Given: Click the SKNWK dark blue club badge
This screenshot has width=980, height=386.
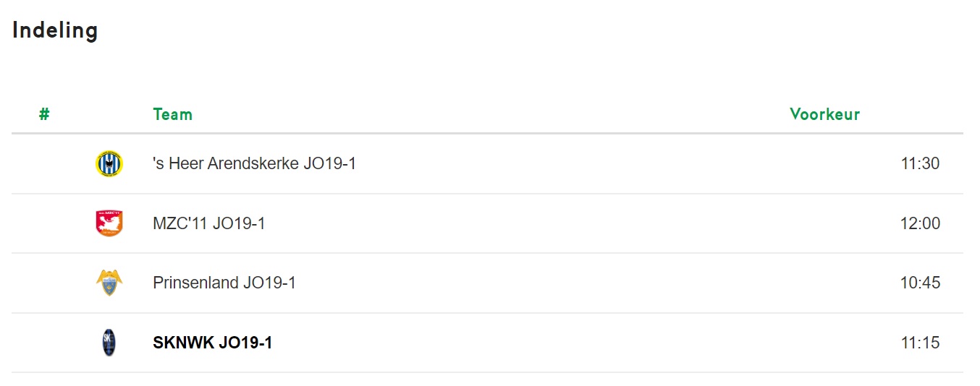Looking at the screenshot, I should coord(109,343).
